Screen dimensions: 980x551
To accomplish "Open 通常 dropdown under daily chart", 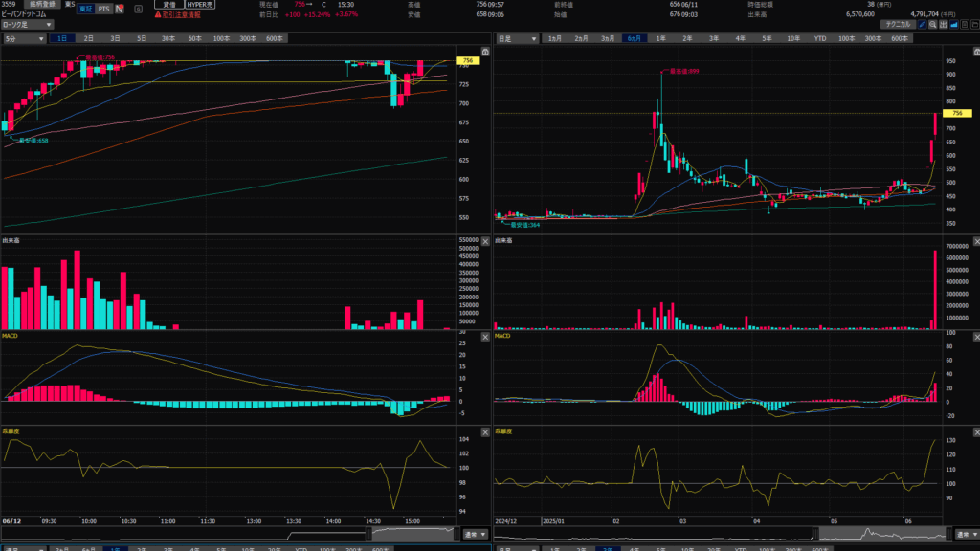I will click(x=967, y=535).
